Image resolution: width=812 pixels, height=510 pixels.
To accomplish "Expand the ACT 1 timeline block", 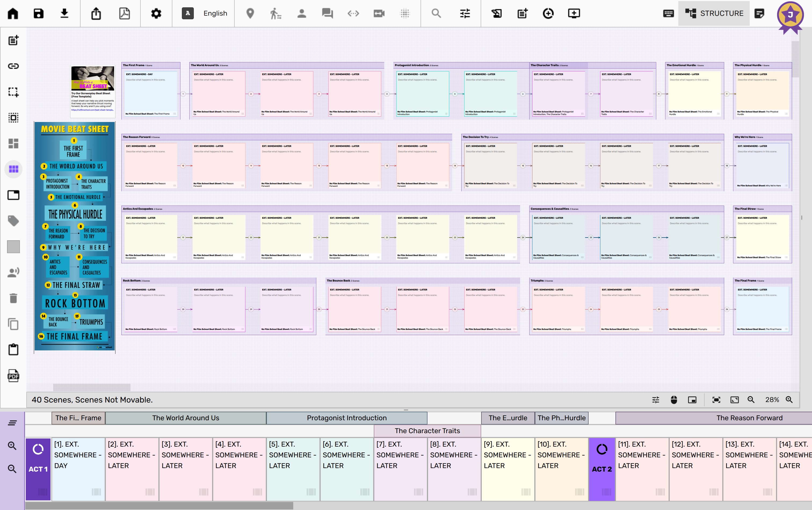I will 38,469.
